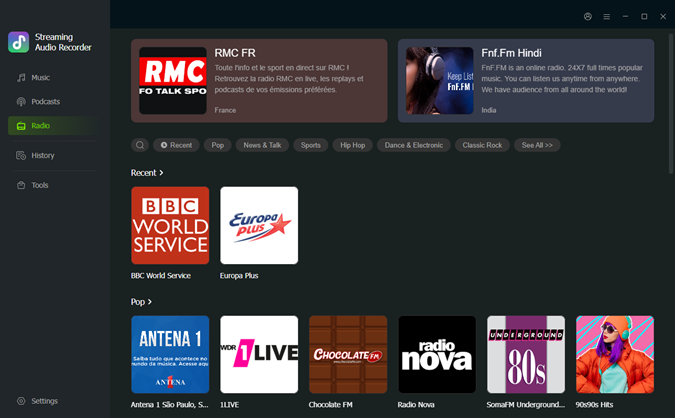
Task: Click the France country label
Action: click(x=225, y=110)
